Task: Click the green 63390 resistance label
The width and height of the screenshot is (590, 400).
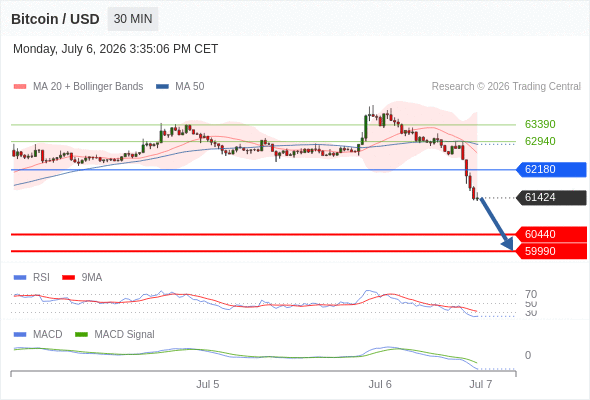Action: click(540, 124)
